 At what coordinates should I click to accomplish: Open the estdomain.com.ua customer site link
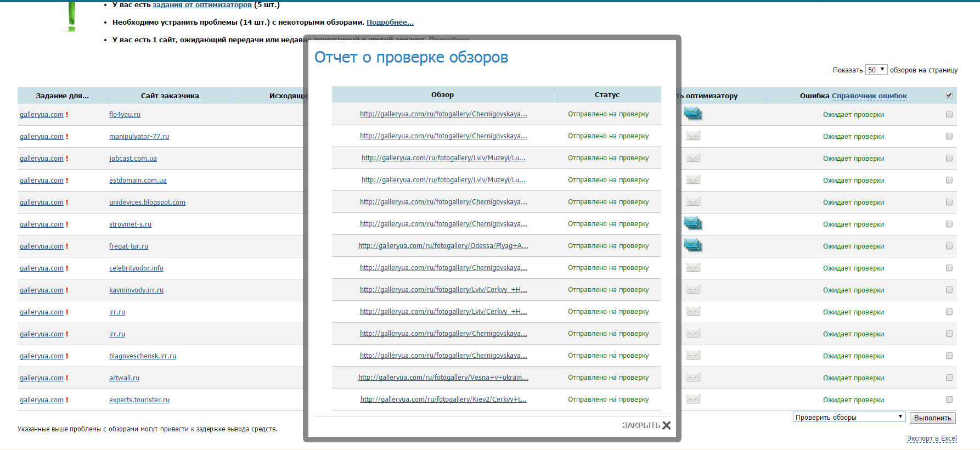[x=138, y=181]
